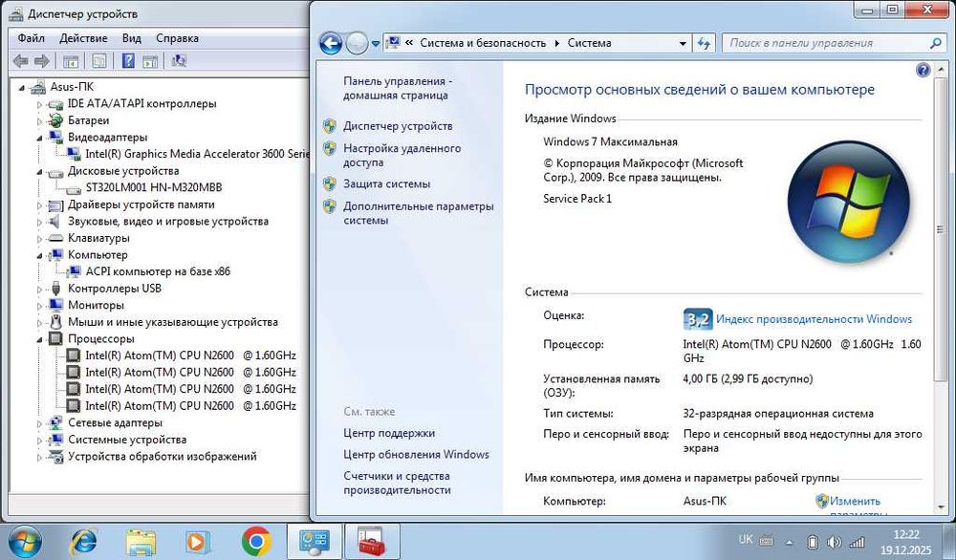Click the clock showing 12:22

906,534
